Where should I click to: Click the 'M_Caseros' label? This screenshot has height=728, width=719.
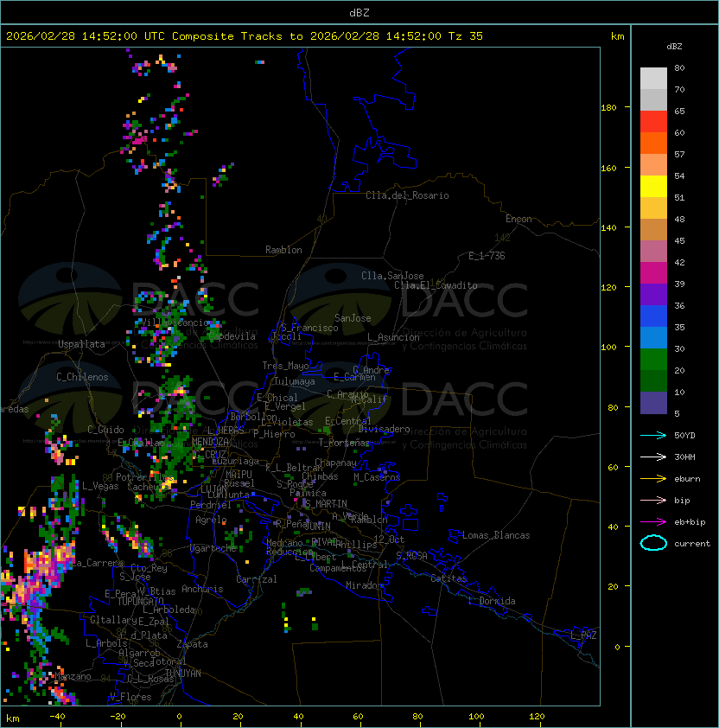pyautogui.click(x=377, y=476)
